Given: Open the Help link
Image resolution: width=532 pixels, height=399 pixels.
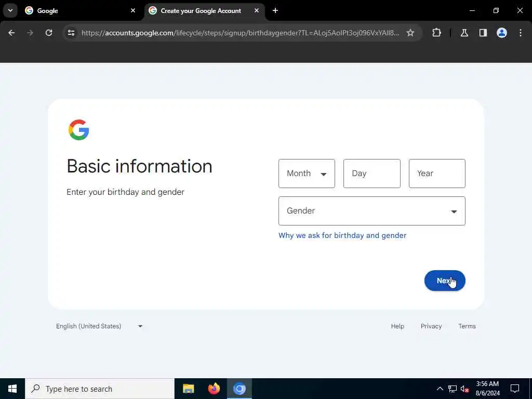Looking at the screenshot, I should pos(397,326).
